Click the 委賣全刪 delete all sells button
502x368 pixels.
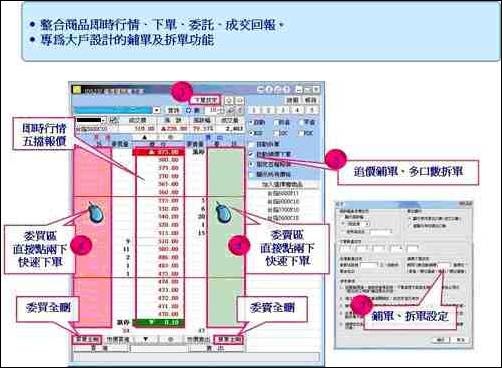coord(229,340)
